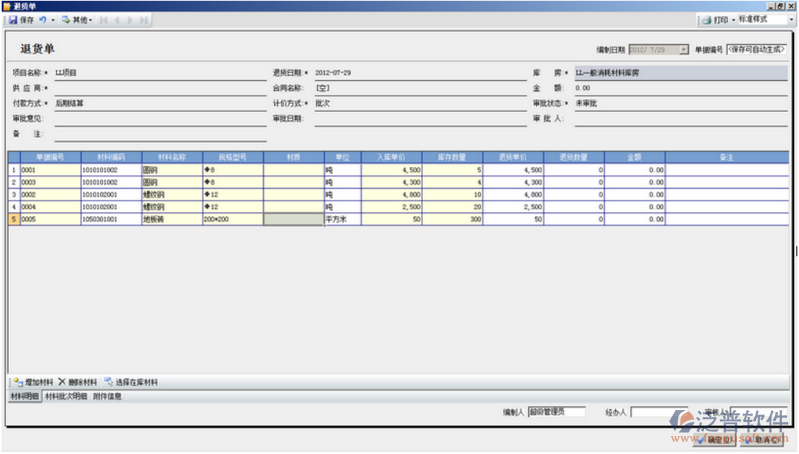Open the 其他 (Other) toolbar menu

coord(77,20)
